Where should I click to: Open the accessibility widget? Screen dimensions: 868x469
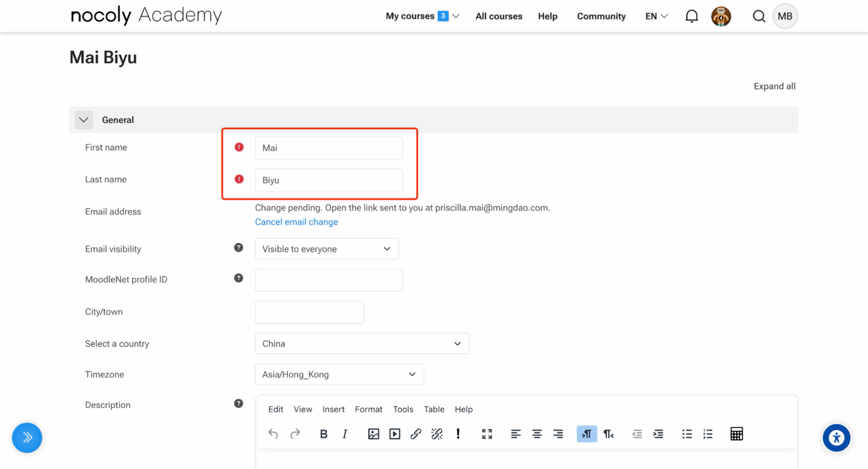pos(836,438)
